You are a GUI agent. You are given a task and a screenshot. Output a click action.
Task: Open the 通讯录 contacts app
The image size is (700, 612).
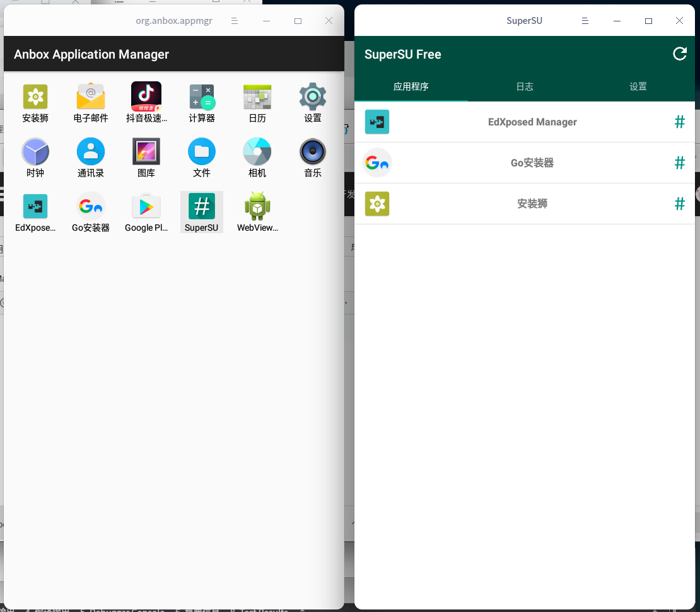click(91, 158)
